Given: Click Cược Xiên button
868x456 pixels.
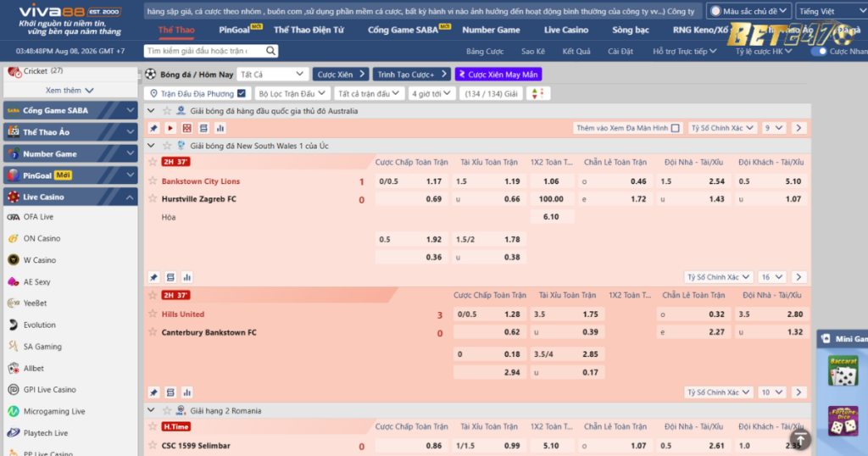Looking at the screenshot, I should coord(341,74).
